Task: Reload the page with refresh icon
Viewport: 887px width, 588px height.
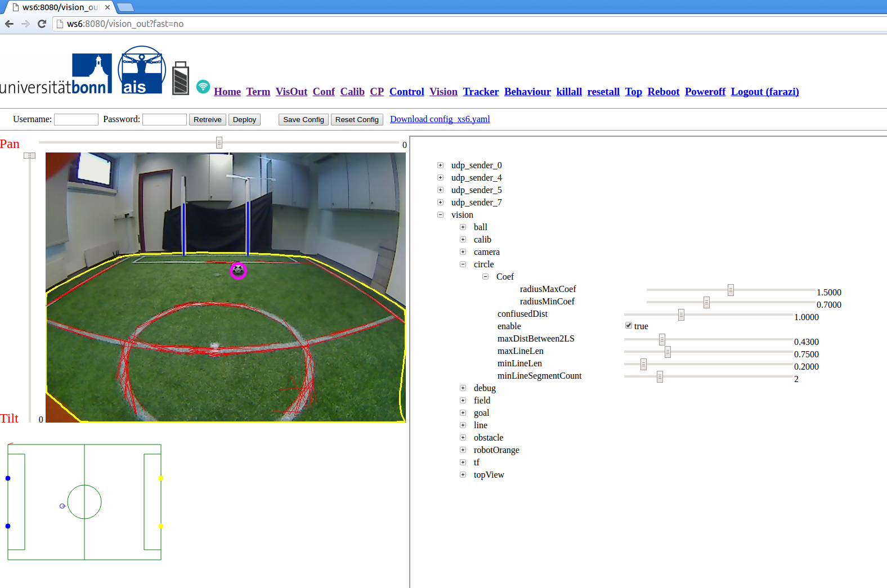Action: 42,24
